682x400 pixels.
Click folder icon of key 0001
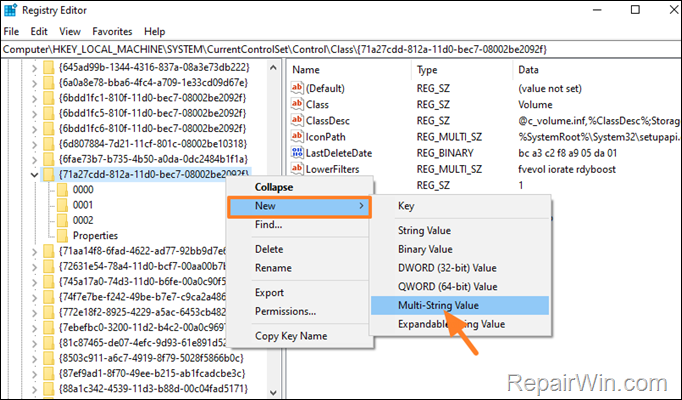[63, 205]
